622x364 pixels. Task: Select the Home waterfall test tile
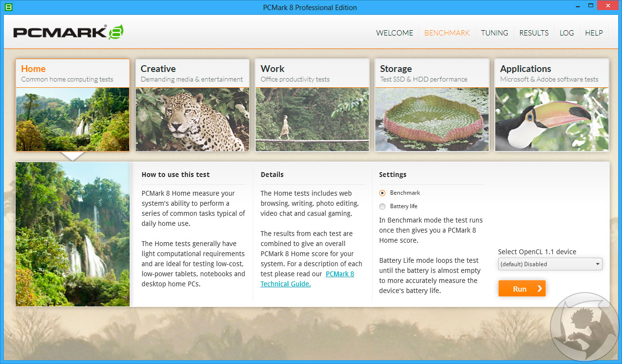click(72, 105)
